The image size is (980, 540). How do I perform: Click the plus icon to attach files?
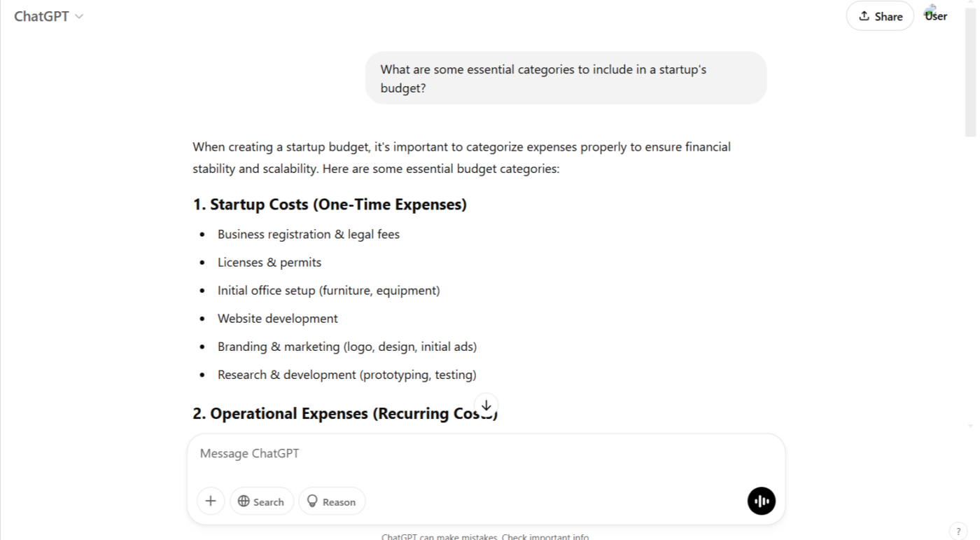click(x=211, y=501)
